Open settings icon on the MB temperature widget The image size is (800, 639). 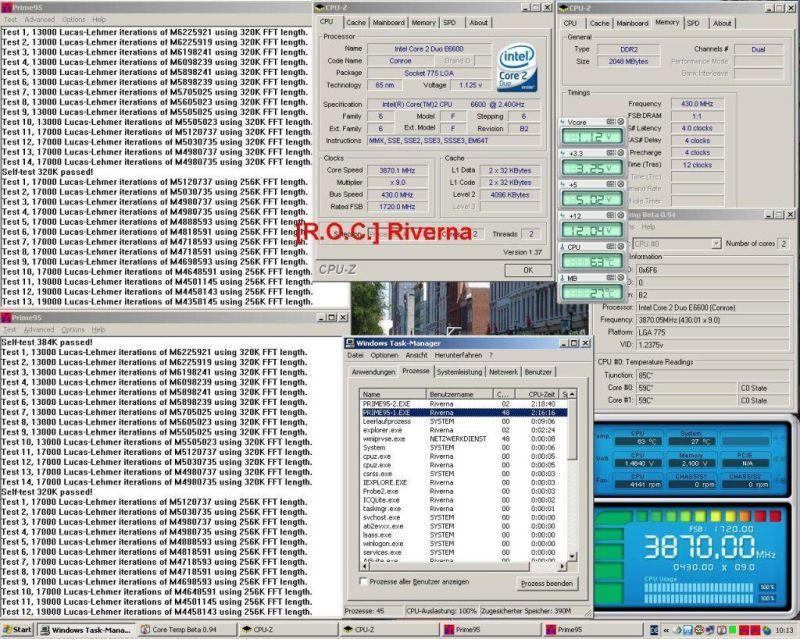[x=611, y=278]
